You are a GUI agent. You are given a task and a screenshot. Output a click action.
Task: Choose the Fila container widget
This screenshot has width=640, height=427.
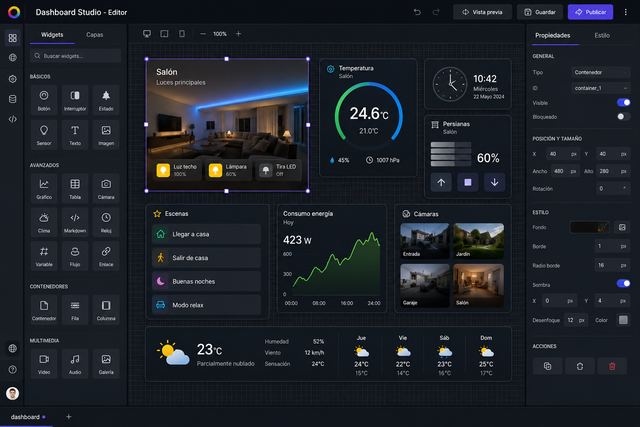[75, 309]
